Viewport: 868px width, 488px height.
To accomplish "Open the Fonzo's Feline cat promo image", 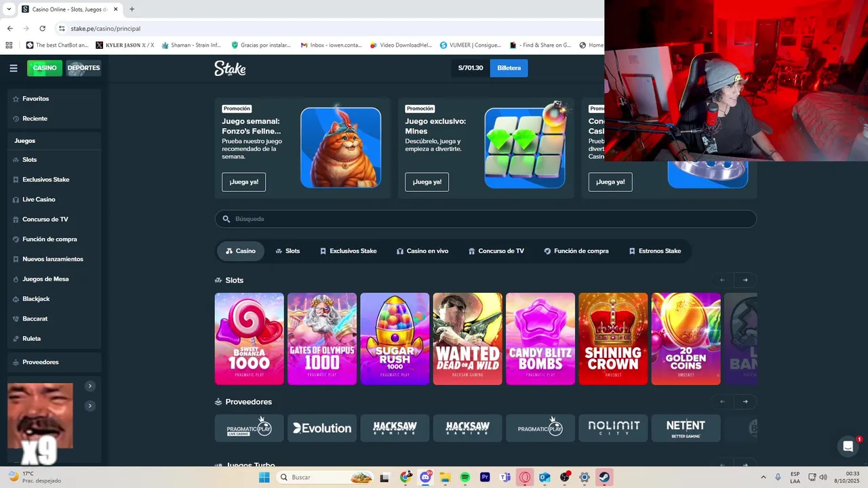I will 340,147.
